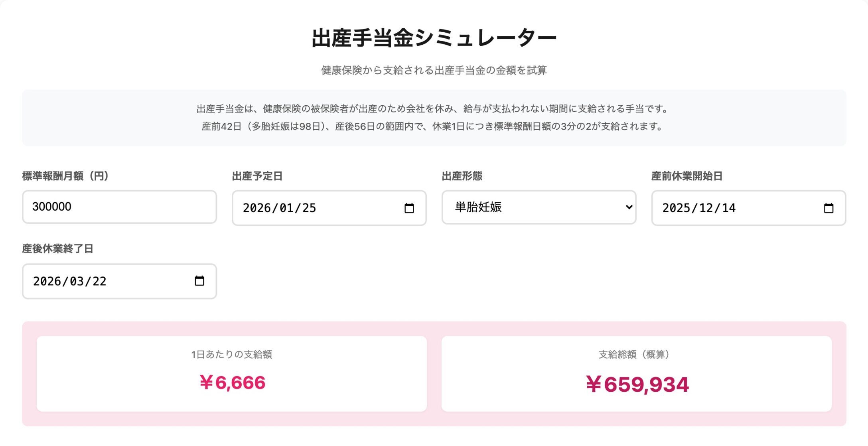Expand the 出産形態 dropdown showing 単胎妊娠
Screen dimensions: 868x446
(x=539, y=207)
